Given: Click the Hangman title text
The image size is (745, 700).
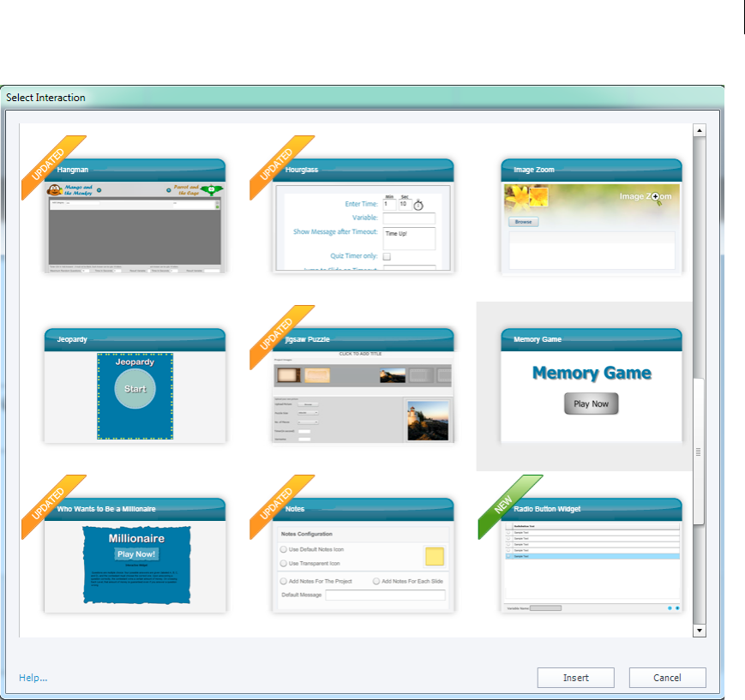Looking at the screenshot, I should pyautogui.click(x=72, y=170).
